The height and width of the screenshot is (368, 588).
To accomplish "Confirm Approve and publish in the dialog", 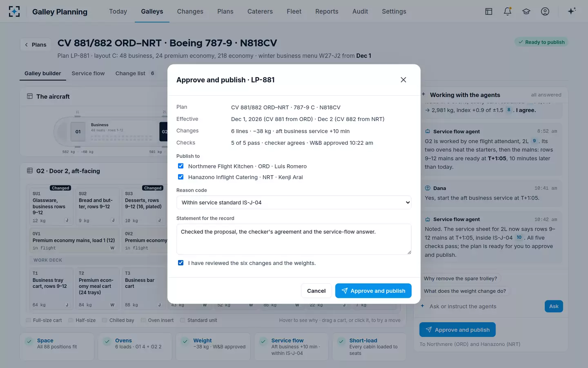I will [373, 291].
